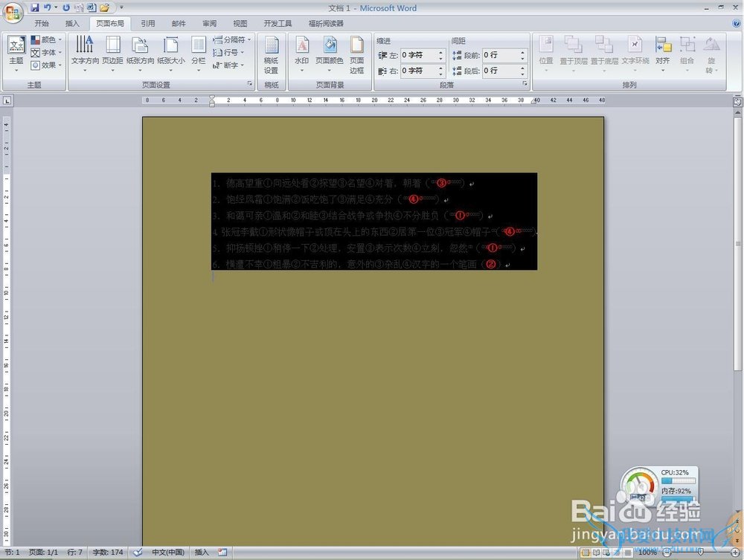
Task: Click the 右 right indent input field
Action: tap(418, 71)
